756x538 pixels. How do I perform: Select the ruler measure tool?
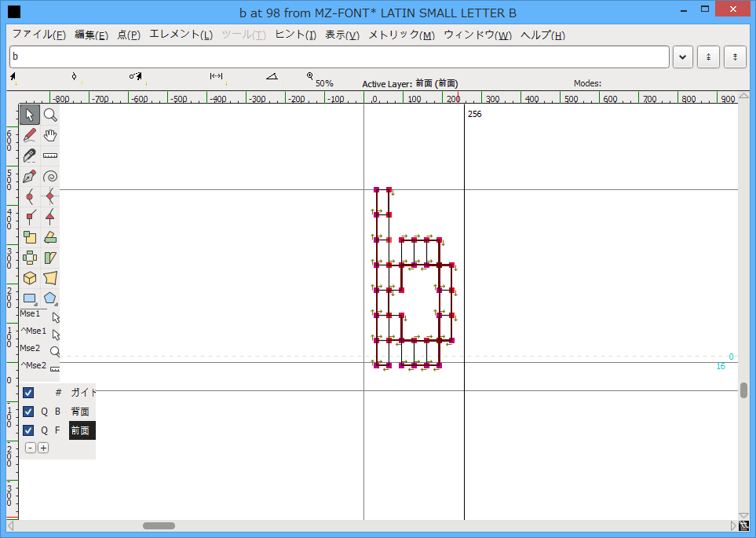[50, 156]
